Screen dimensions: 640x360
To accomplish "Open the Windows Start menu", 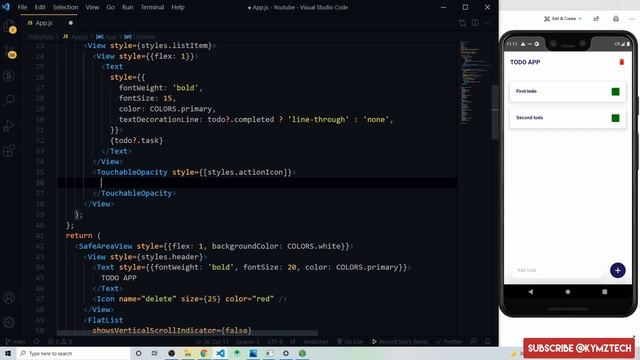I will click(8, 353).
